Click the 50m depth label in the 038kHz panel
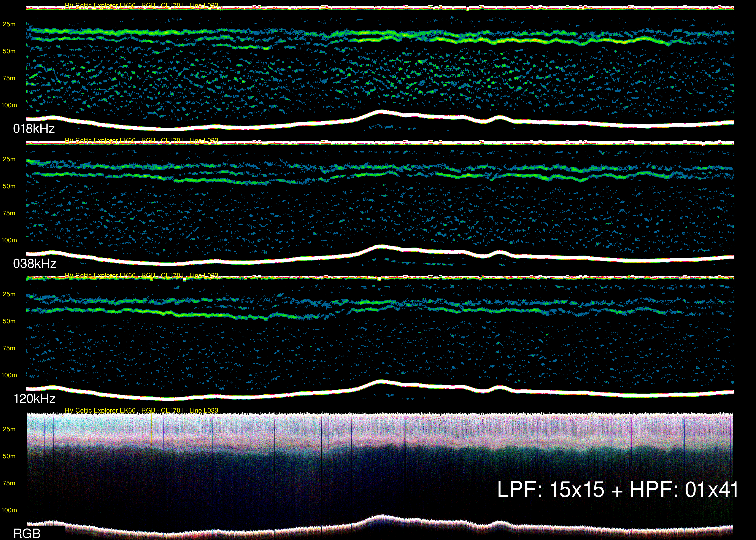The image size is (756, 540). pos(9,186)
